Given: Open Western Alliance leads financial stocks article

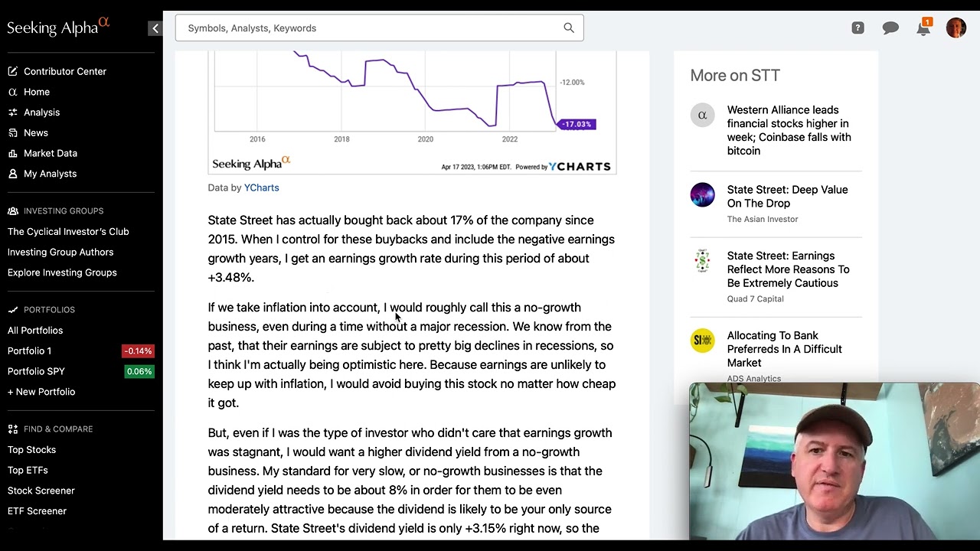Looking at the screenshot, I should (789, 130).
